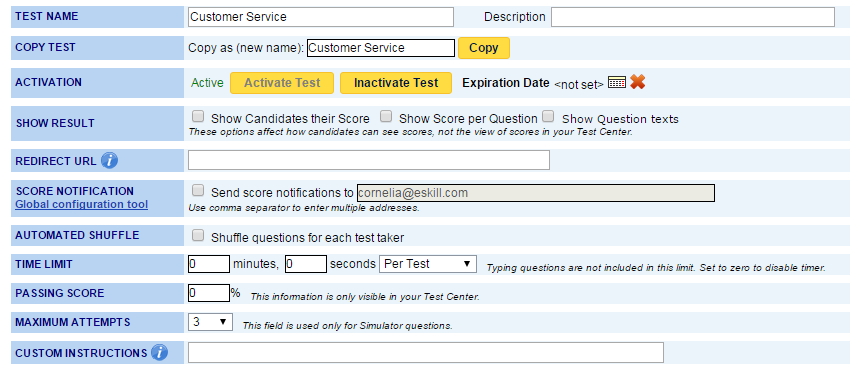The height and width of the screenshot is (378, 861).
Task: Click into the Description text field
Action: [693, 17]
